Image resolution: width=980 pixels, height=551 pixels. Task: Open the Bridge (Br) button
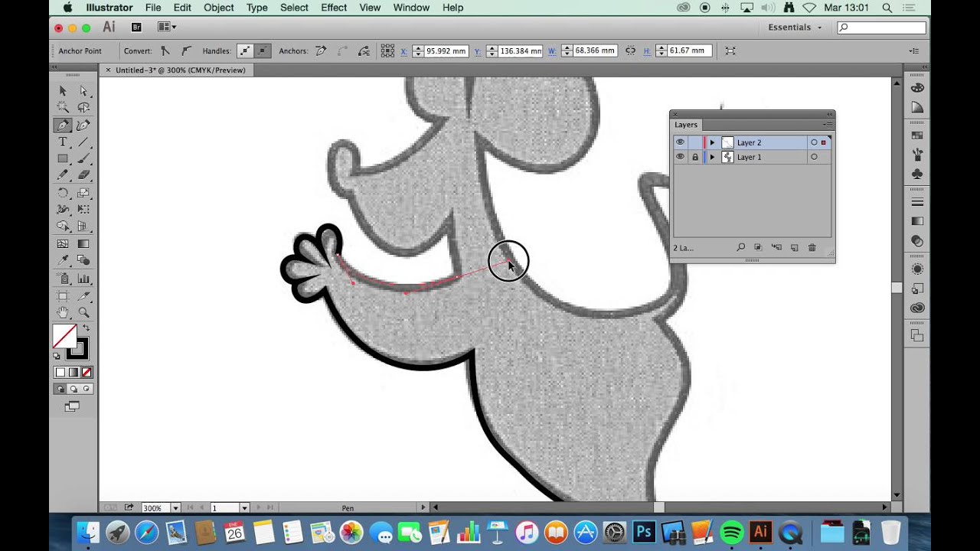pos(136,28)
